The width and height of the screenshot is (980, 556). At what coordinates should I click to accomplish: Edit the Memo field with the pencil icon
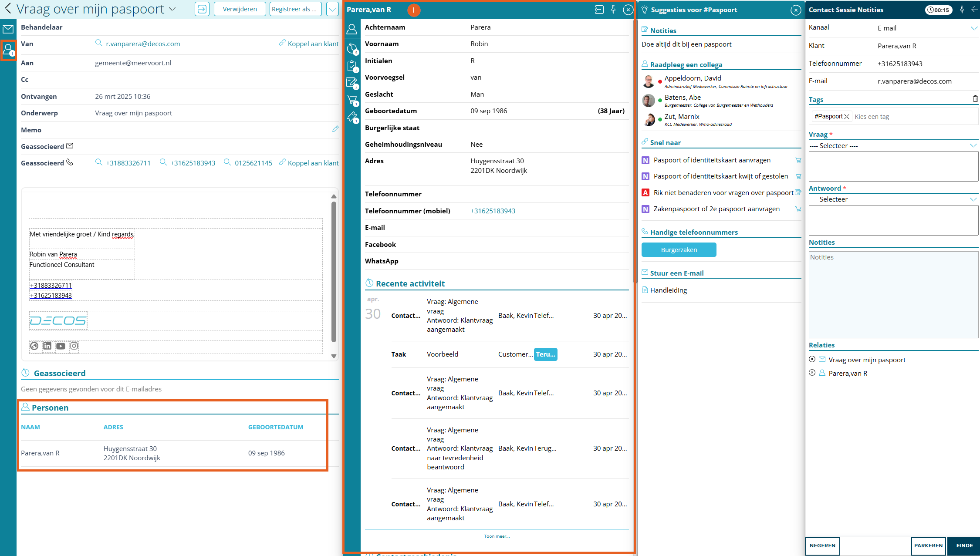[335, 129]
